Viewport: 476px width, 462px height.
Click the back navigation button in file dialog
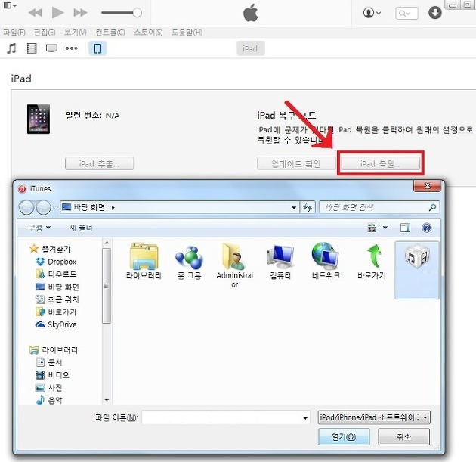pyautogui.click(x=26, y=208)
